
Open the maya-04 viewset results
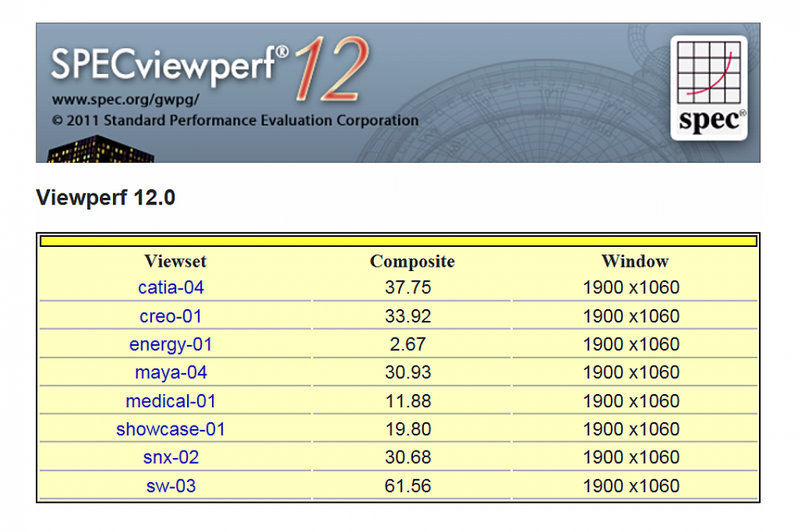[170, 372]
